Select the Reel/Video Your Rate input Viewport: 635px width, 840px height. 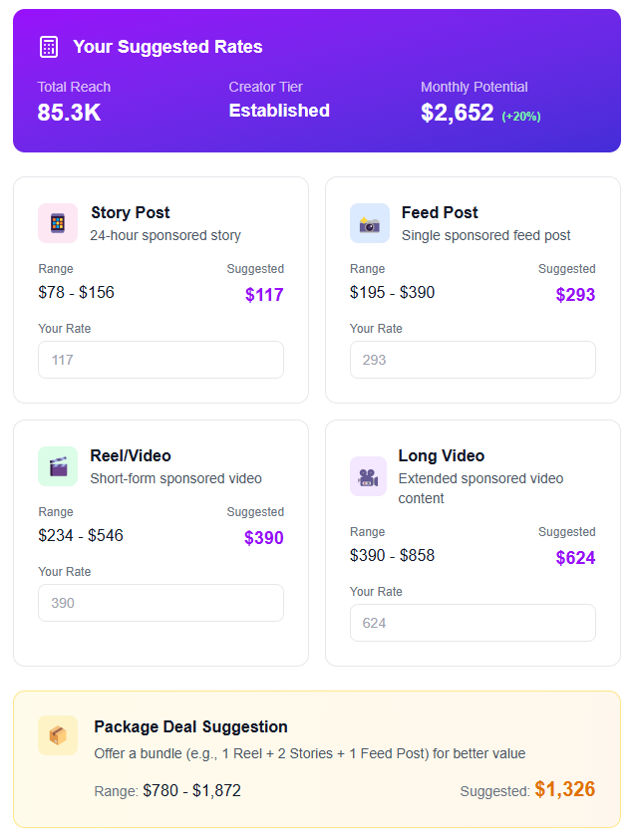coord(160,603)
